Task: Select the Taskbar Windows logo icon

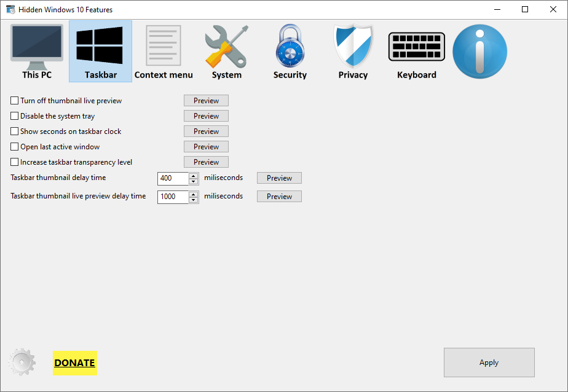Action: coord(100,52)
